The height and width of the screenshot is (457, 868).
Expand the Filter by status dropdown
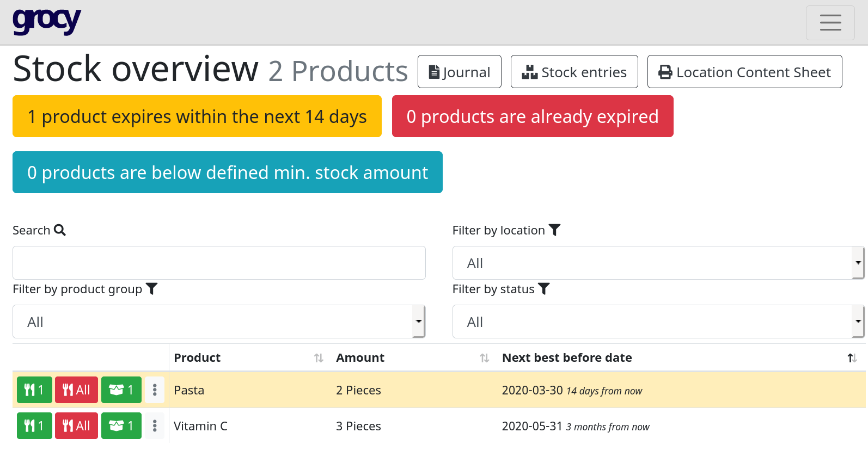[658, 322]
